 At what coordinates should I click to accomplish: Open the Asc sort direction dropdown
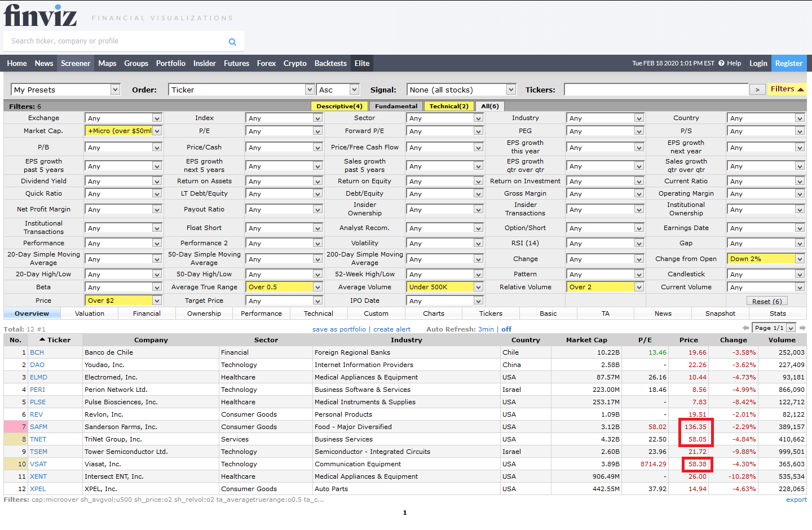pyautogui.click(x=338, y=90)
